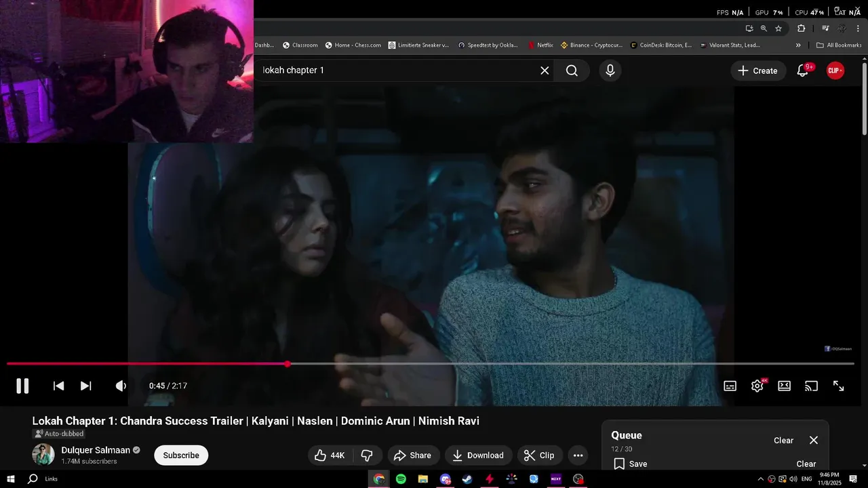868x488 pixels.
Task: Open All Bookmarks folder
Action: click(x=839, y=45)
